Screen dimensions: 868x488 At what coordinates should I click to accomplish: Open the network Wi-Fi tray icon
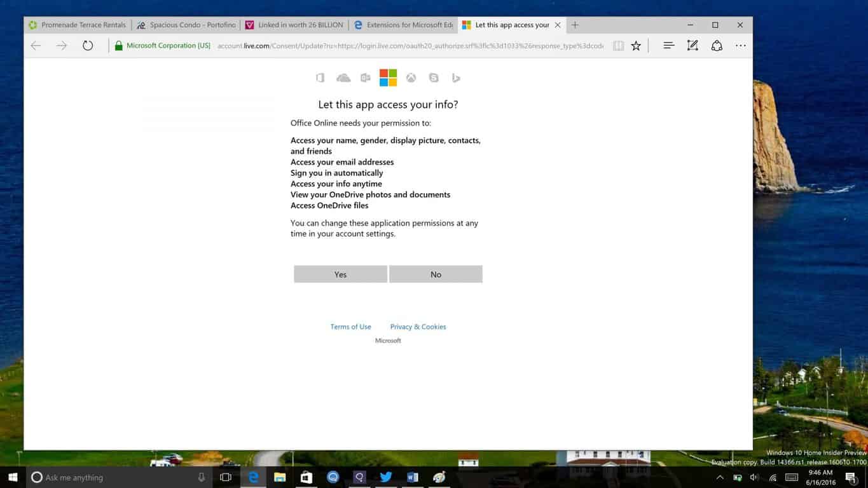tap(773, 477)
